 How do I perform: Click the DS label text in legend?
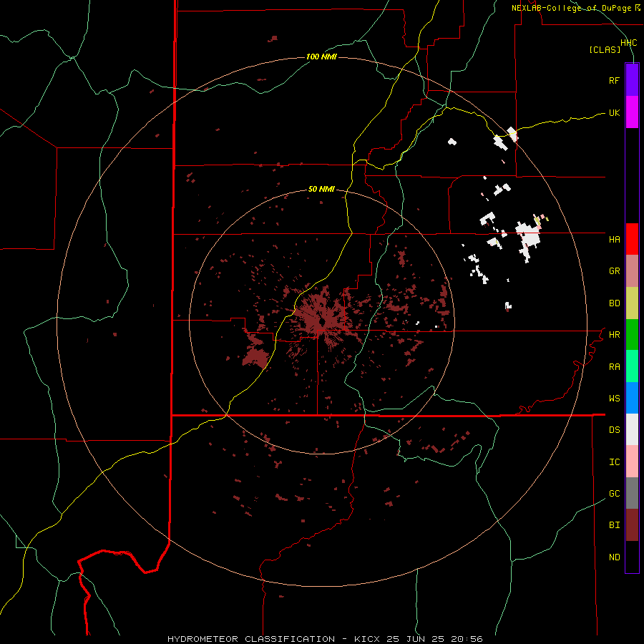[614, 430]
